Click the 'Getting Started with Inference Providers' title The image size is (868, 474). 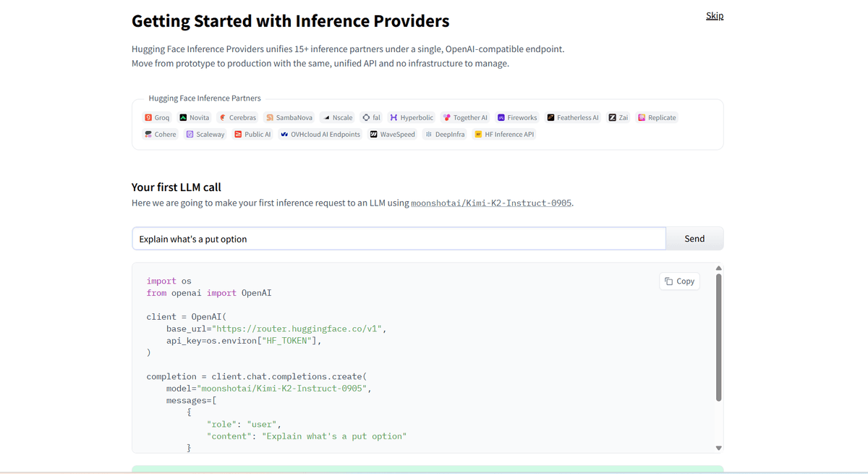[x=290, y=21]
